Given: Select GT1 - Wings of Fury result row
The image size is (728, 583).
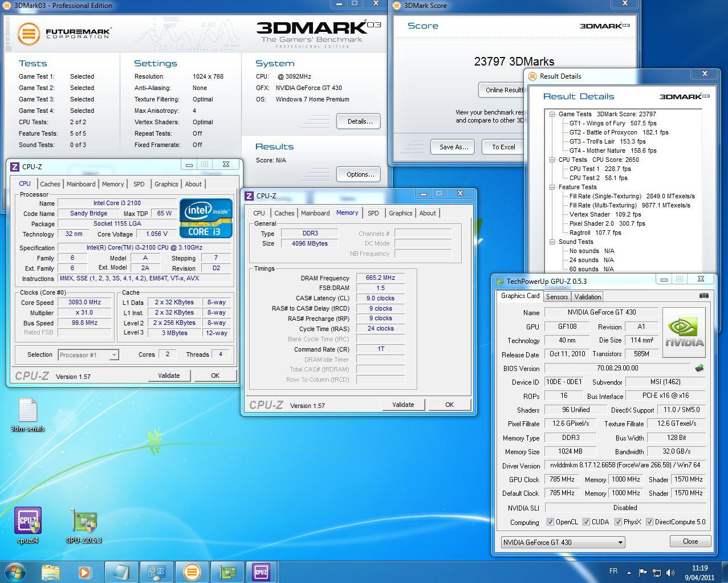Looking at the screenshot, I should coord(612,123).
